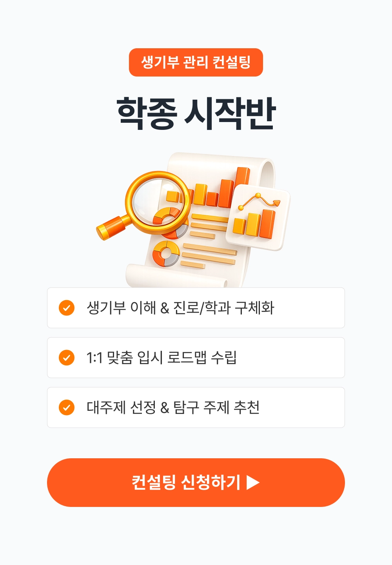The height and width of the screenshot is (565, 392).
Task: Click the orange text lines on the document
Action: pos(209,255)
